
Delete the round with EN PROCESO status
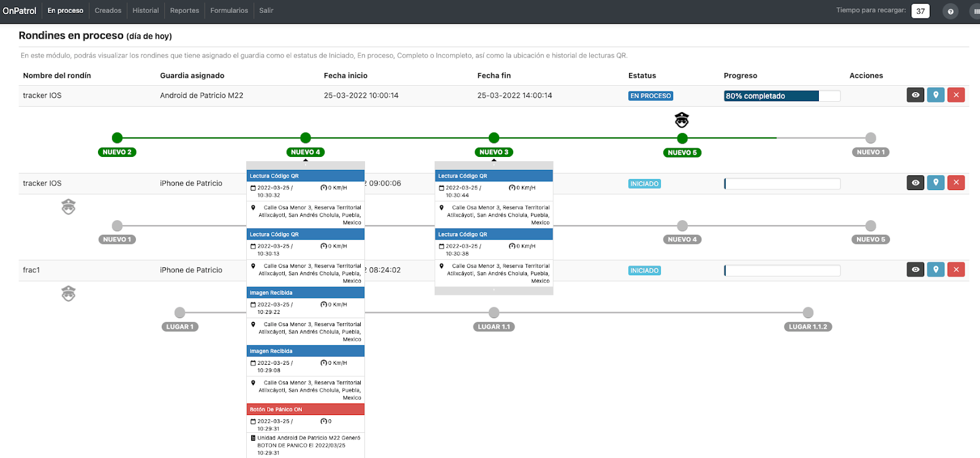pos(956,95)
